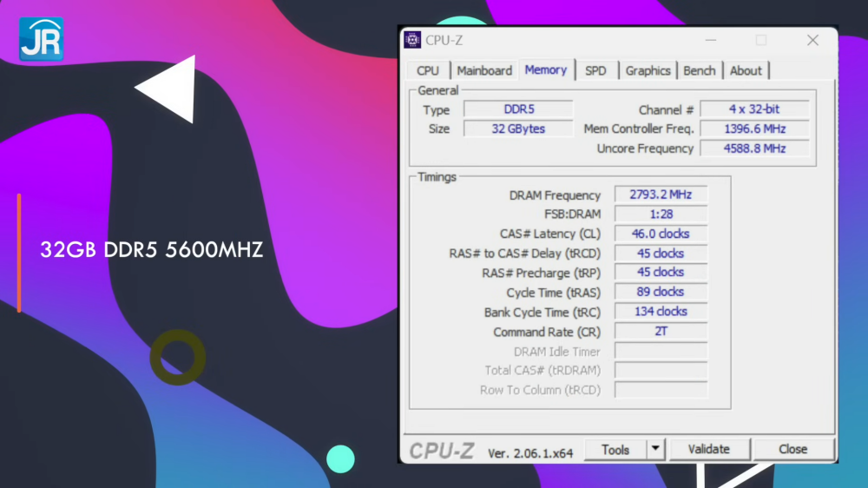This screenshot has width=868, height=488.
Task: Select the DRAM Frequency value field
Action: (x=661, y=195)
